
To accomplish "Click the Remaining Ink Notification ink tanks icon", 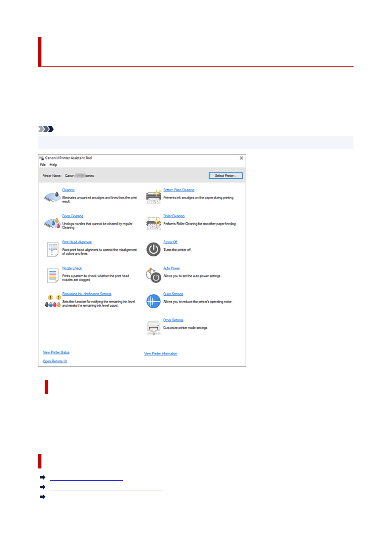I will coord(53,301).
